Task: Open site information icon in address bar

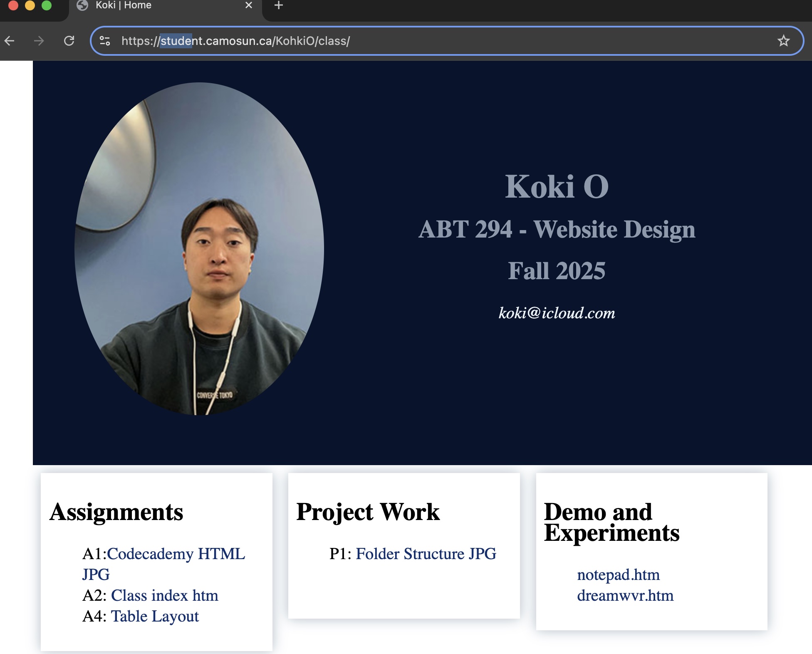Action: 105,41
